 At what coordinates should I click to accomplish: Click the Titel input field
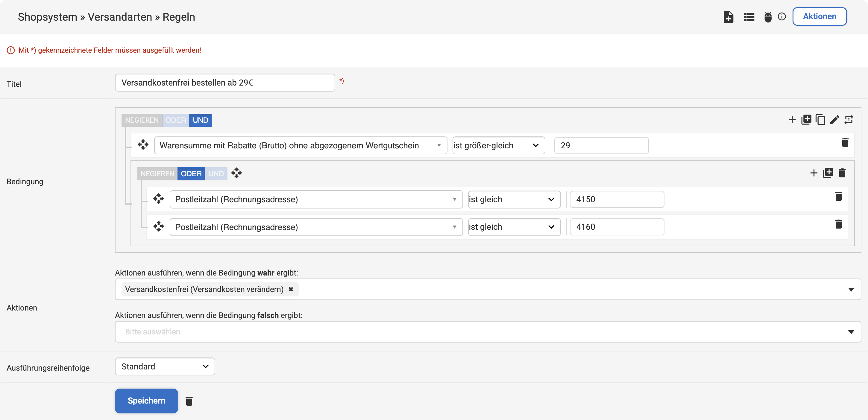click(x=225, y=83)
